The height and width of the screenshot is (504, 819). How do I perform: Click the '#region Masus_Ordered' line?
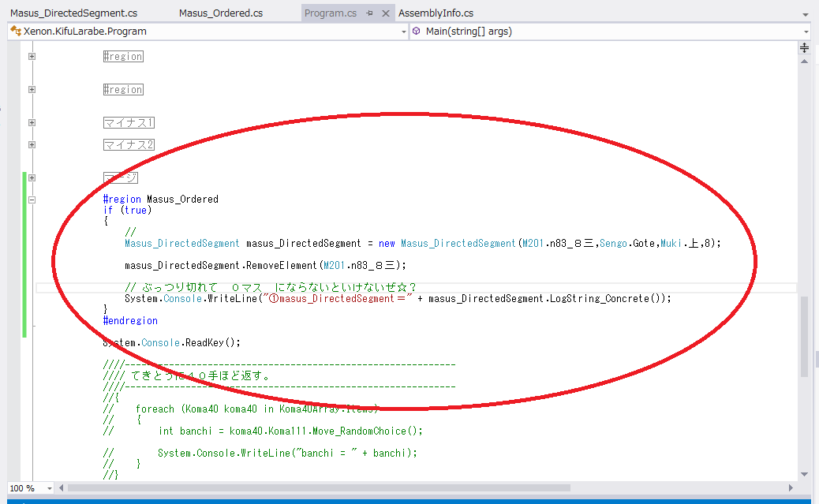161,199
